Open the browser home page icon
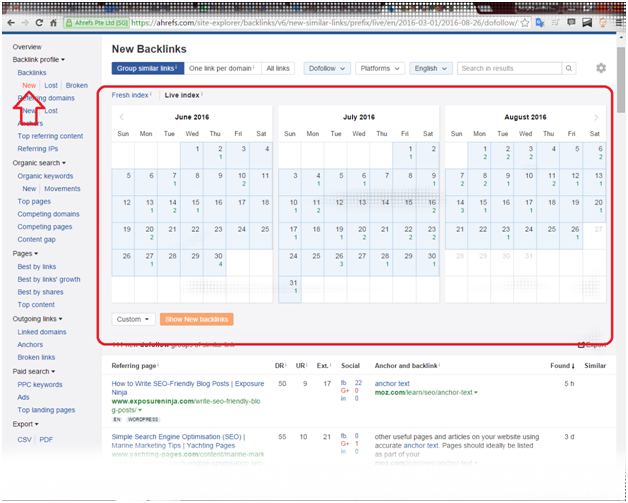The height and width of the screenshot is (503, 628). pos(53,23)
